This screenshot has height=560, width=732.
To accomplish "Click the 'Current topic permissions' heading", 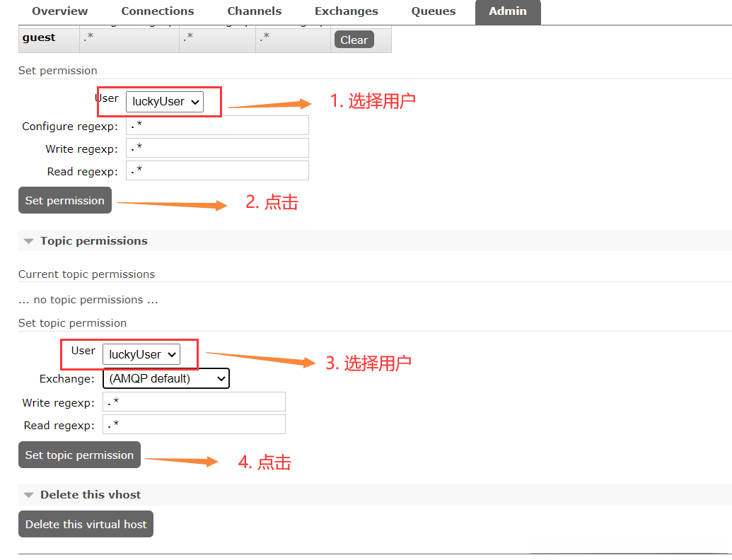I will coord(86,274).
